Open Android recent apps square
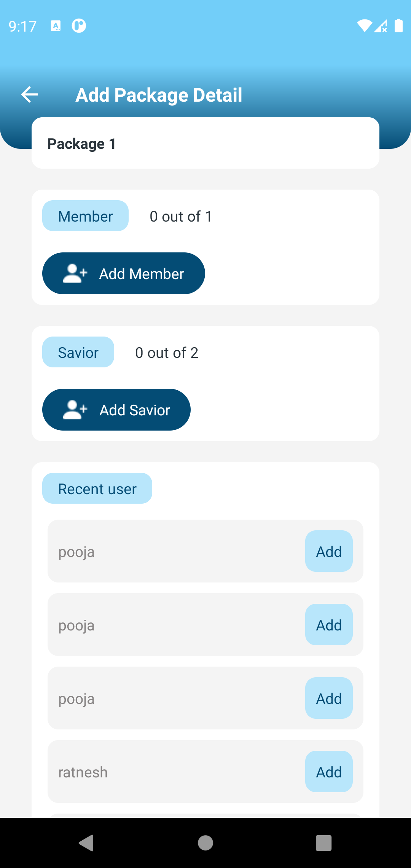Screen dimensions: 411x868 323,843
